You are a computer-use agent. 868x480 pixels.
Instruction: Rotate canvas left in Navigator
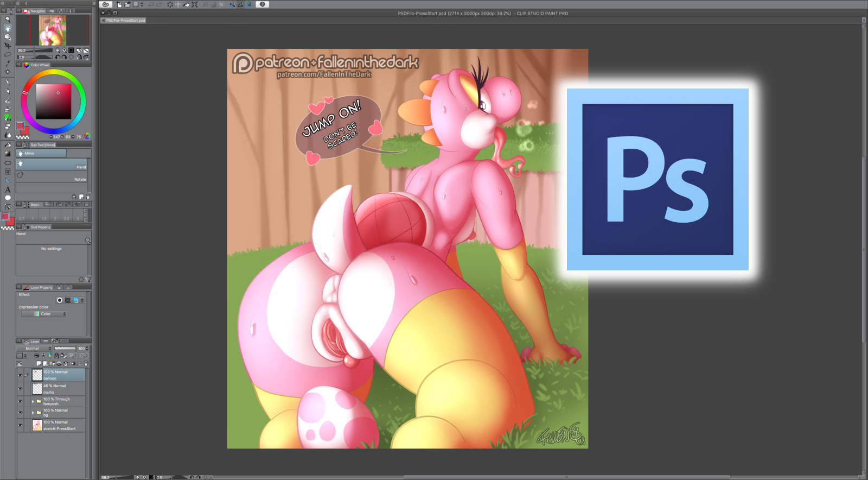(x=58, y=57)
